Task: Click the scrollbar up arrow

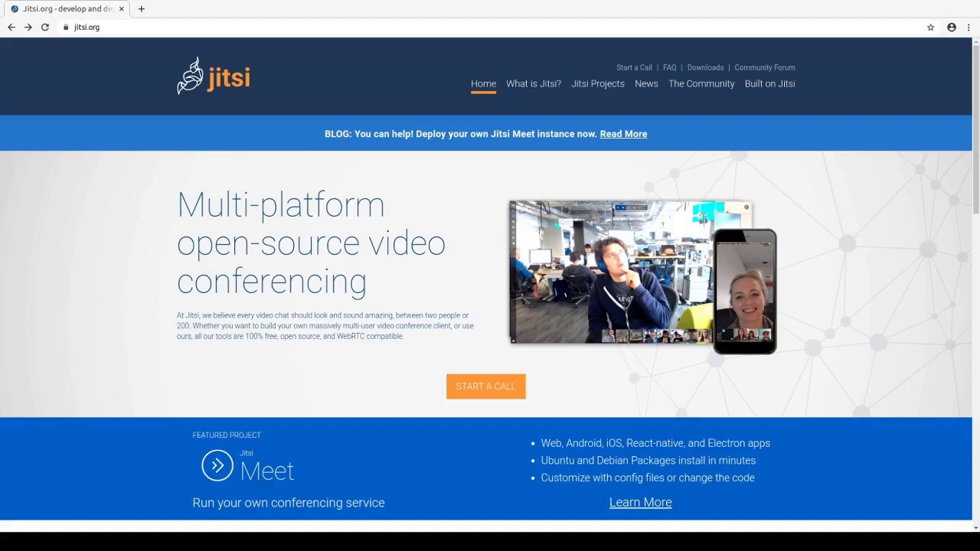Action: click(976, 41)
